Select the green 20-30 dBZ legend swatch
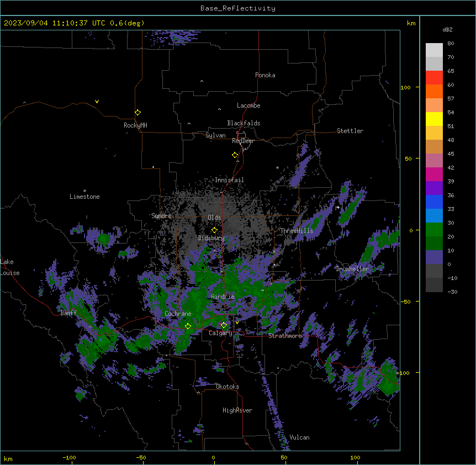This screenshot has width=476, height=465. pyautogui.click(x=434, y=230)
